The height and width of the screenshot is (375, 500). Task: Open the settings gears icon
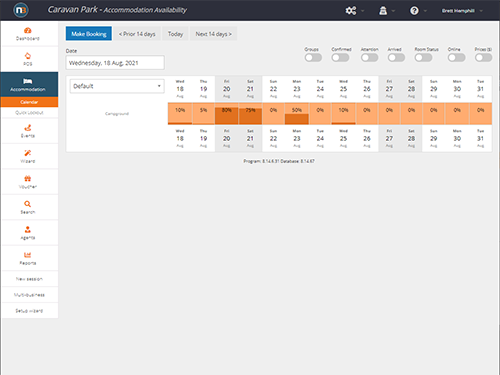[x=351, y=11]
